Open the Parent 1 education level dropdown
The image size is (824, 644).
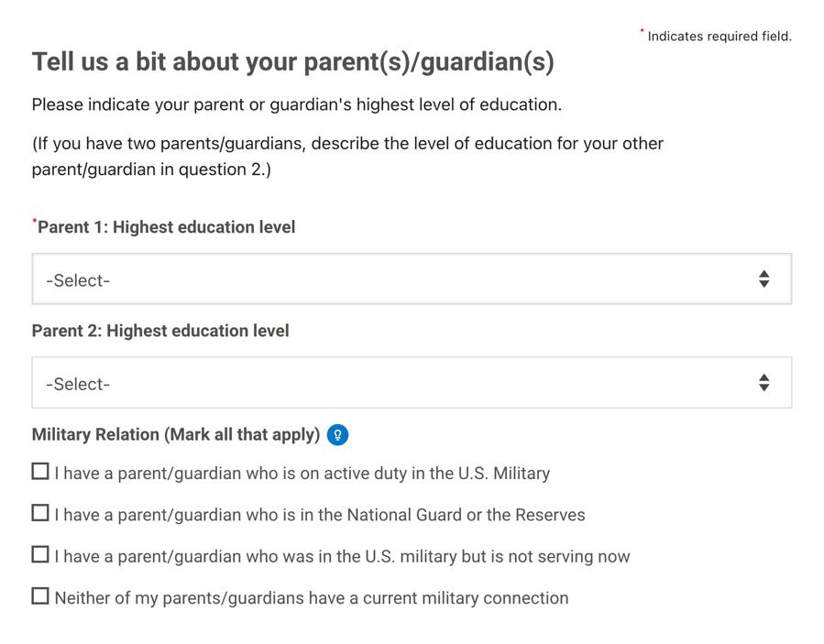(412, 278)
